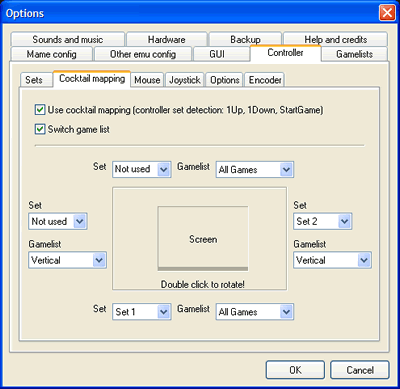Open the right Gamelist dropdown showing Vertical
The width and height of the screenshot is (400, 389).
click(332, 260)
